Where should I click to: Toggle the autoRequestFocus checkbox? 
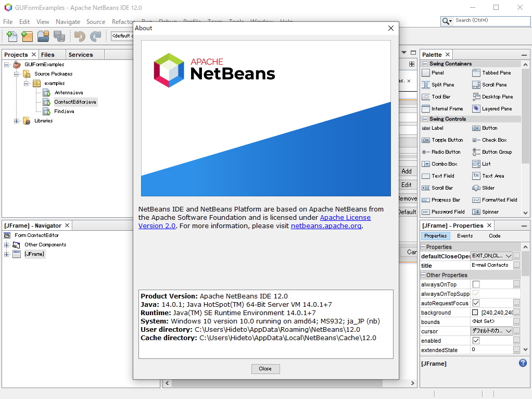(x=476, y=303)
